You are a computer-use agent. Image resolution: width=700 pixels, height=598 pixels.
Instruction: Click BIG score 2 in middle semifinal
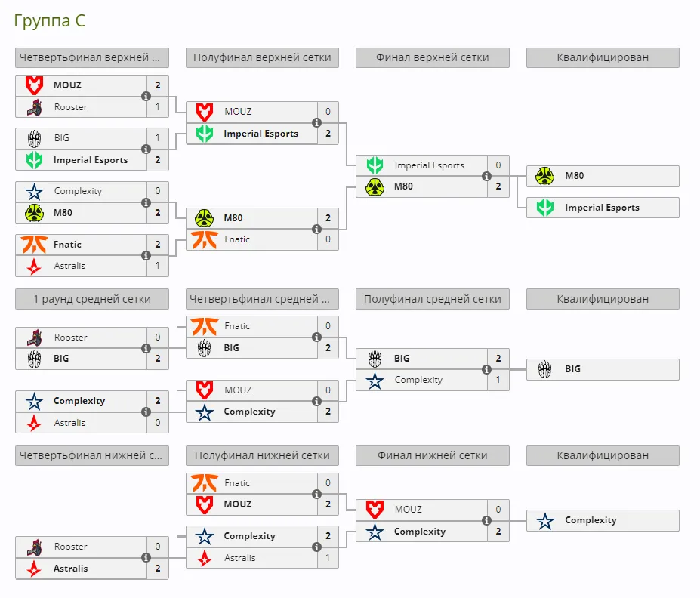coord(498,359)
